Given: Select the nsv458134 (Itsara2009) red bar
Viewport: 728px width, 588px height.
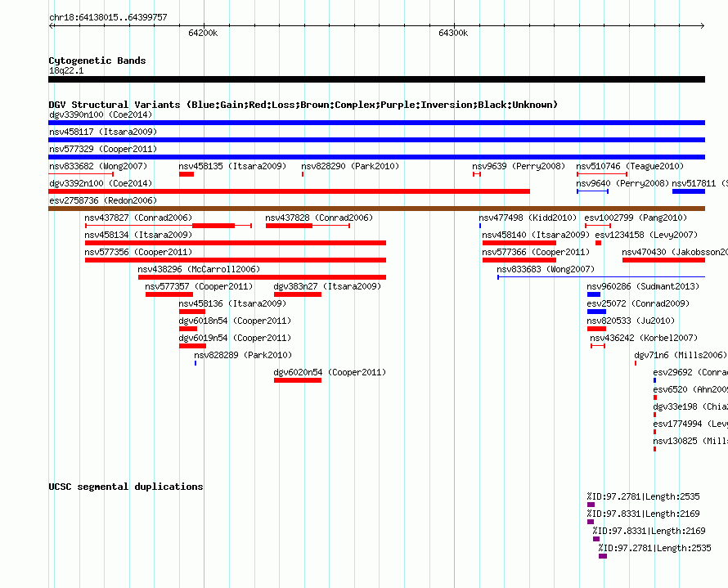Looking at the screenshot, I should [x=236, y=243].
